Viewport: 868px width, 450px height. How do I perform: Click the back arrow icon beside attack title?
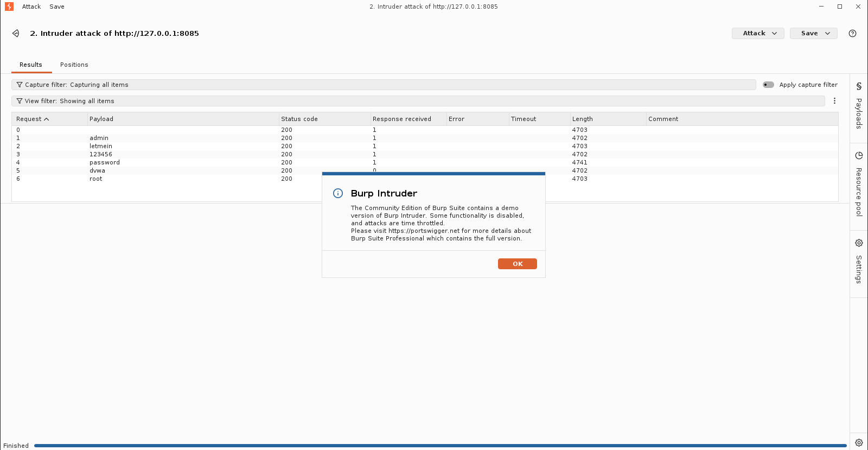[x=16, y=33]
